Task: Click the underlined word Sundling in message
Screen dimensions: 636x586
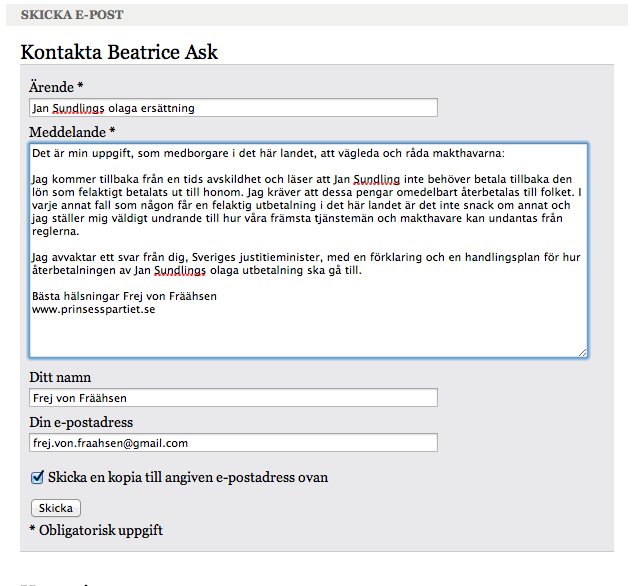Action: [x=377, y=180]
